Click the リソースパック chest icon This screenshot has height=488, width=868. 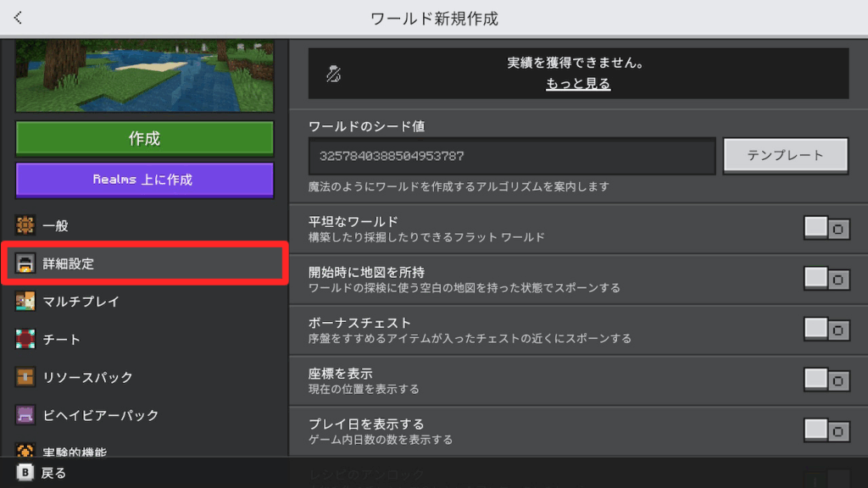(x=25, y=377)
